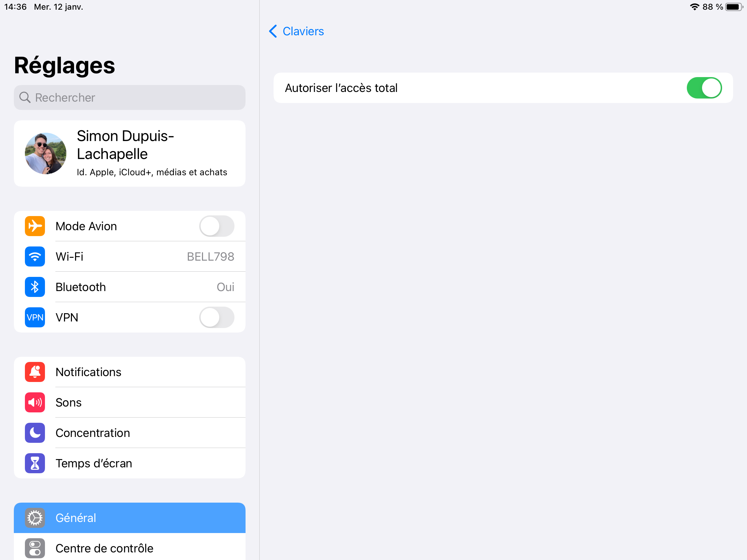The height and width of the screenshot is (560, 747).
Task: Tap the Concentration moon icon
Action: (x=35, y=433)
